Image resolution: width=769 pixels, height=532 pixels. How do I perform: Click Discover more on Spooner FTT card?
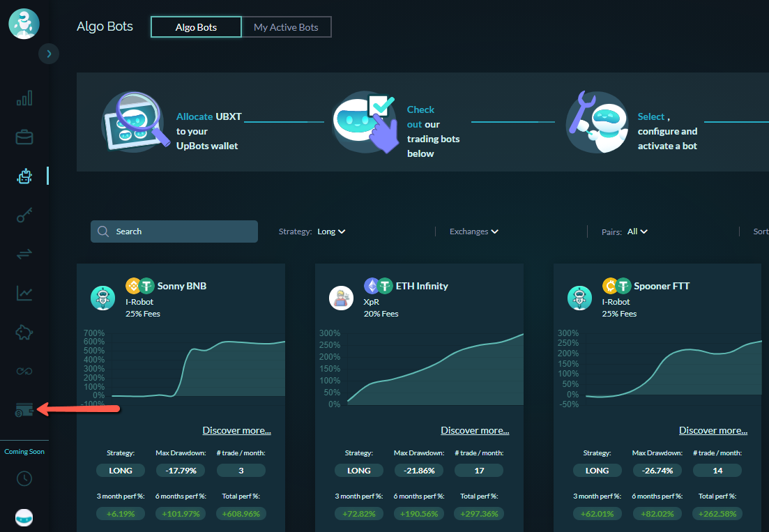[x=713, y=430]
